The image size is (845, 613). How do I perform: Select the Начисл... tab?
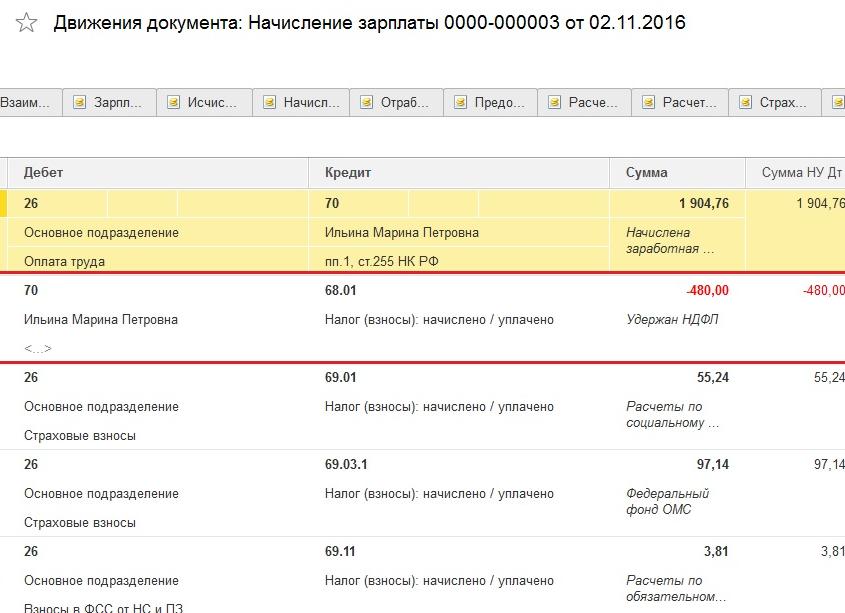pyautogui.click(x=301, y=102)
